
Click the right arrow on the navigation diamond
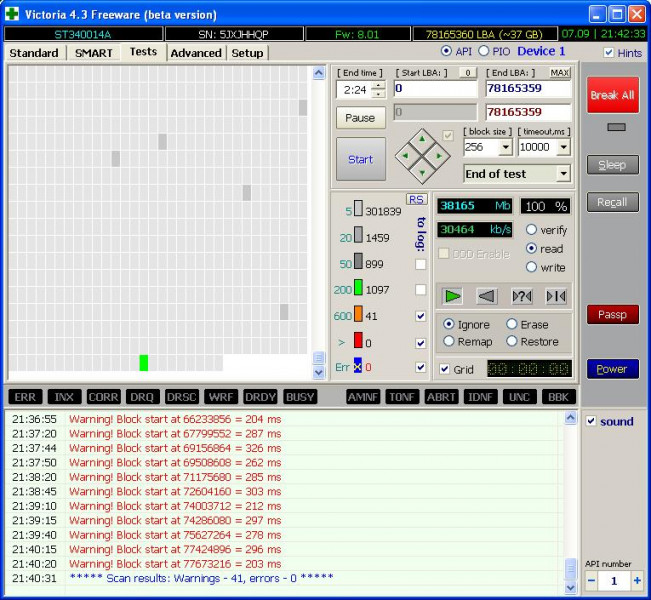coord(439,156)
